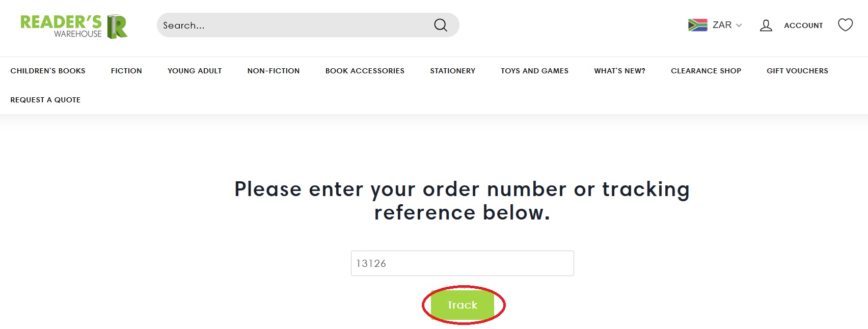Open wishlist via heart icon

[x=845, y=25]
